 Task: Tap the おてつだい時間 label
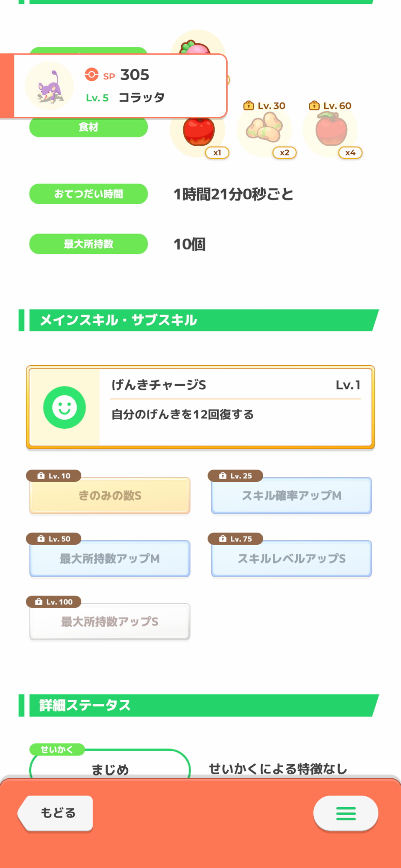pyautogui.click(x=89, y=194)
